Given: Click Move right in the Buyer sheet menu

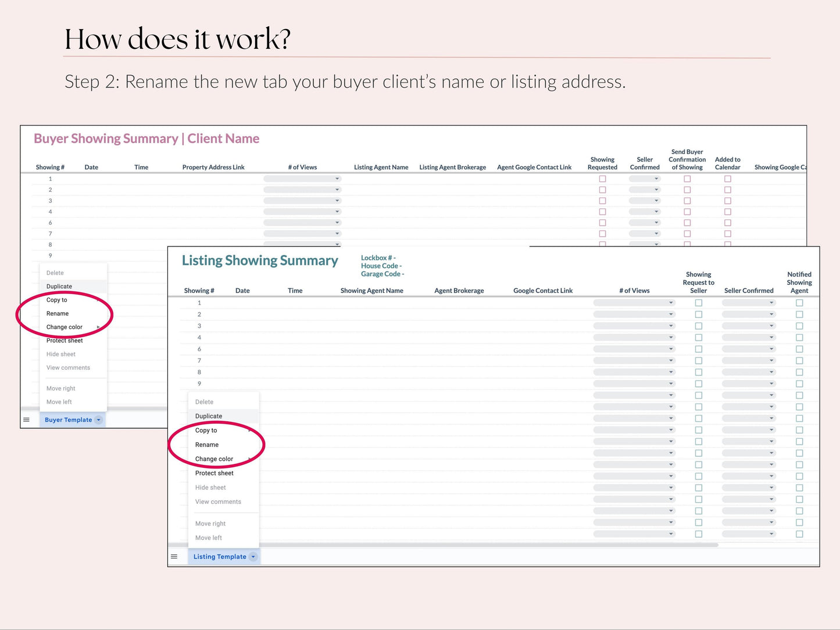Looking at the screenshot, I should [x=61, y=389].
